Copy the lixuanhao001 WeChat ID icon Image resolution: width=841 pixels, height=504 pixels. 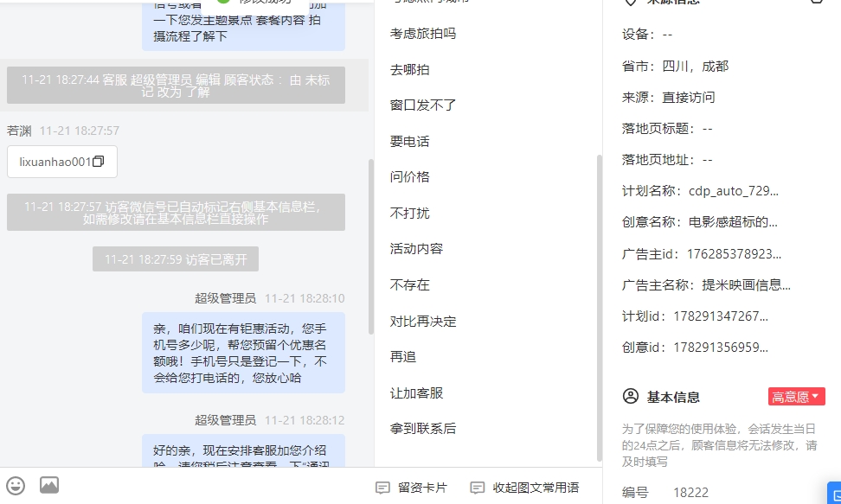98,162
